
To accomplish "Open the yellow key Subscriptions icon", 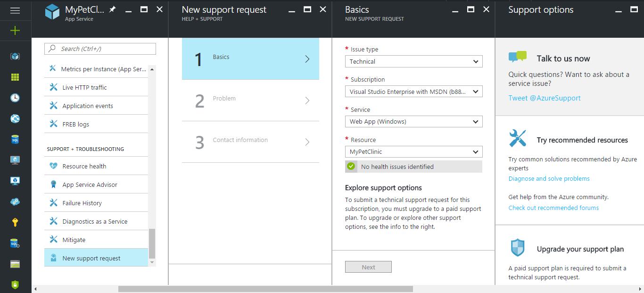I will (15, 222).
